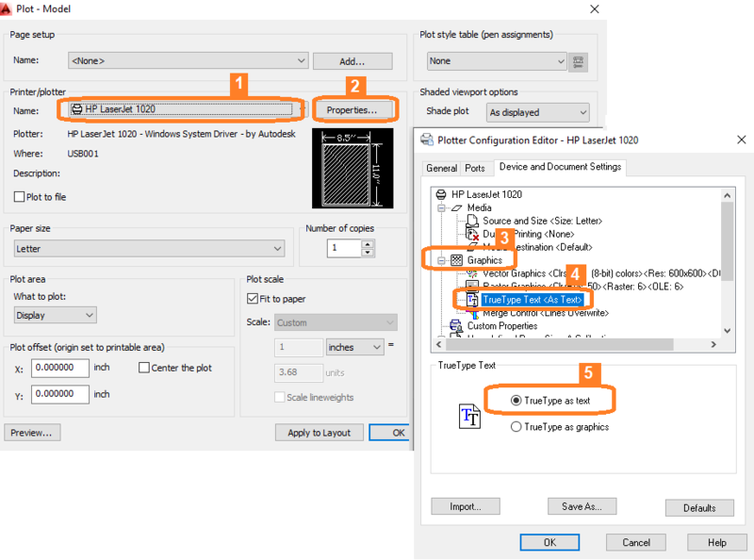The image size is (754, 560).
Task: Select the Custom Properties icon
Action: pyautogui.click(x=456, y=325)
